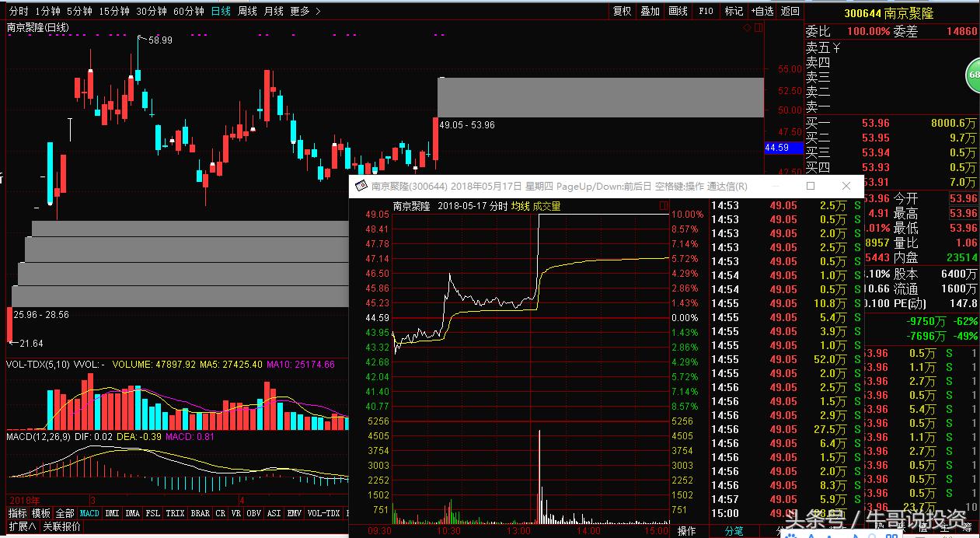Add the stock to watchlist via +自选

pyautogui.click(x=762, y=11)
